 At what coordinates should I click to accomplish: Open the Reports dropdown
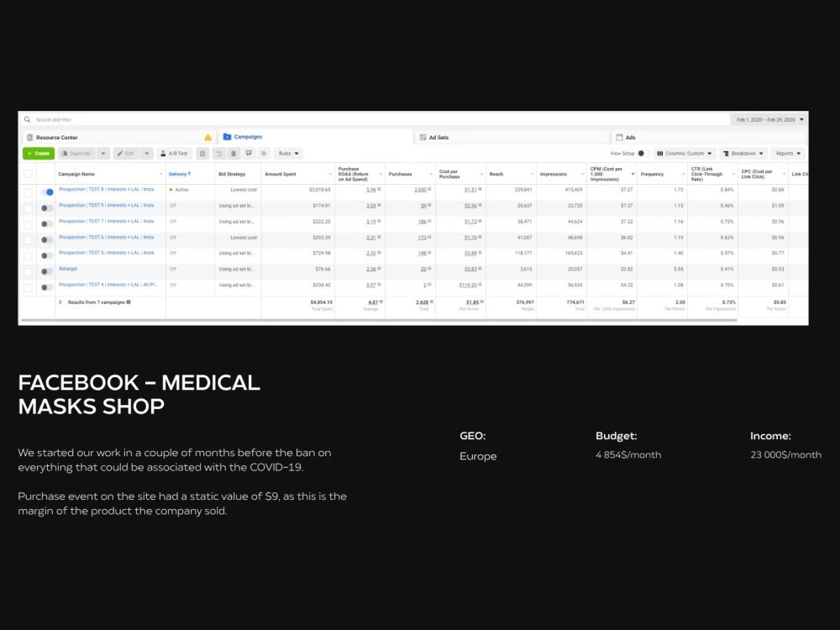tap(788, 154)
